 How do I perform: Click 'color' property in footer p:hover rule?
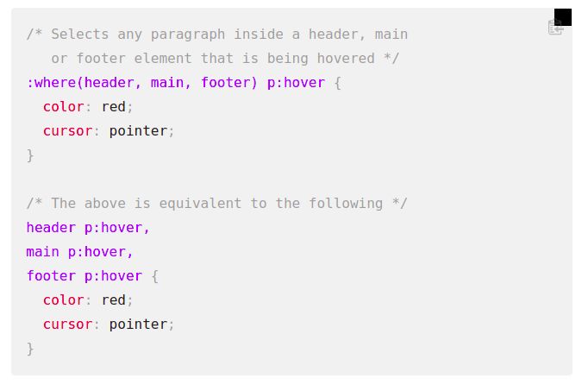64,300
